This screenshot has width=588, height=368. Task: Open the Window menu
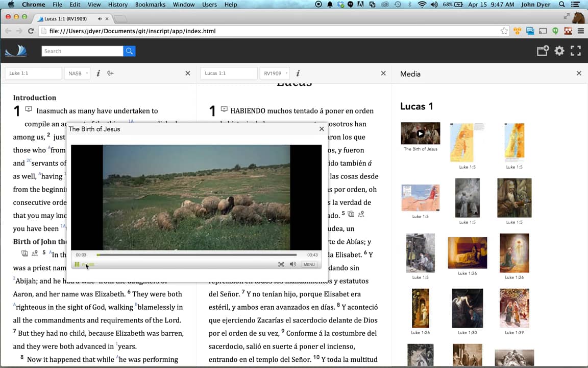click(184, 5)
